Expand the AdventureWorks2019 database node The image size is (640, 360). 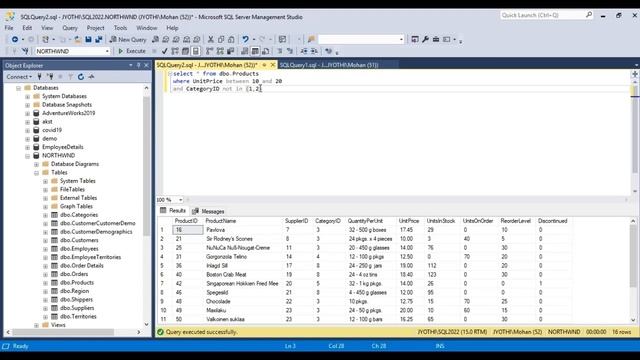27,113
